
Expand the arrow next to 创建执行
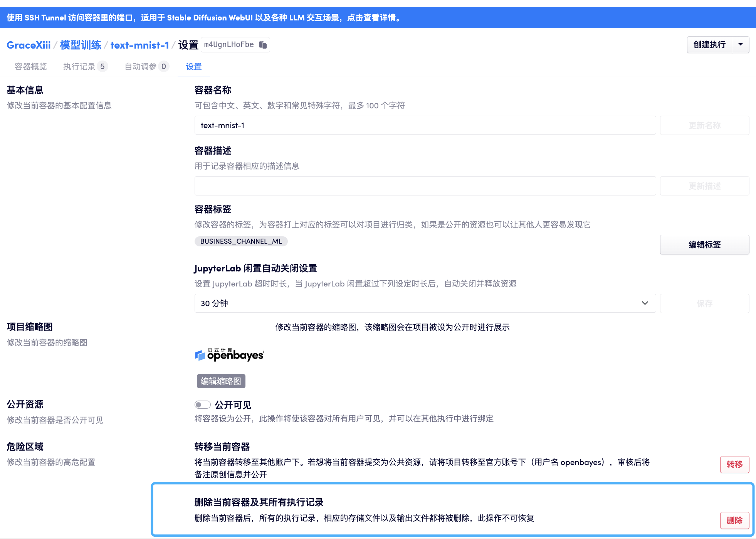tap(741, 45)
